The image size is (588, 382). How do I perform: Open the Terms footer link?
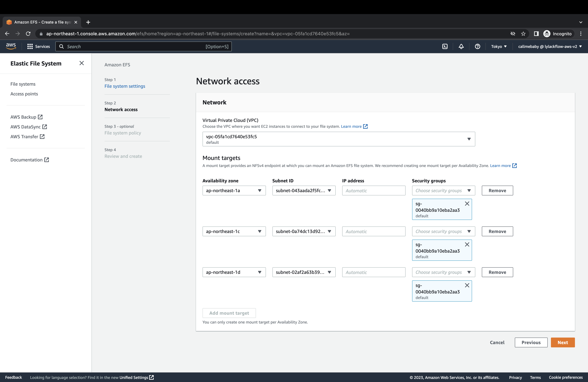535,377
